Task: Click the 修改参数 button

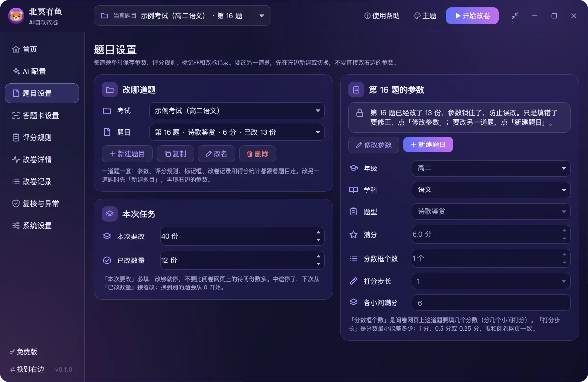Action: 374,145
